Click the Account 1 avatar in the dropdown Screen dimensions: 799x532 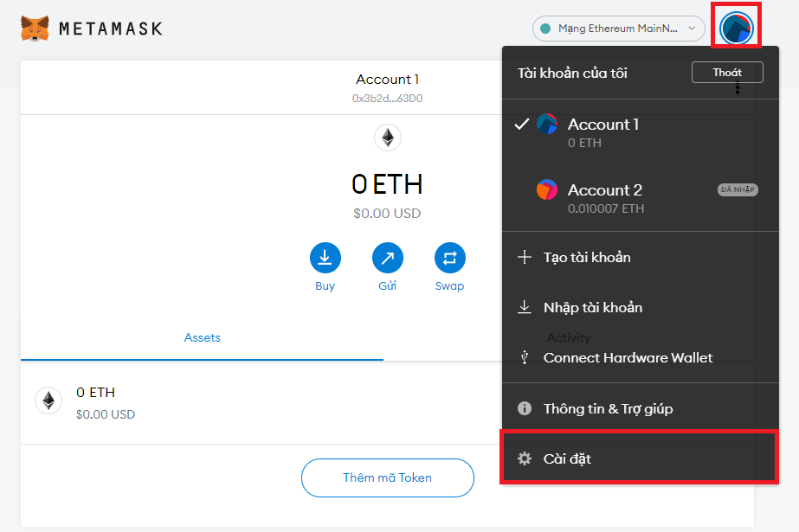point(547,125)
